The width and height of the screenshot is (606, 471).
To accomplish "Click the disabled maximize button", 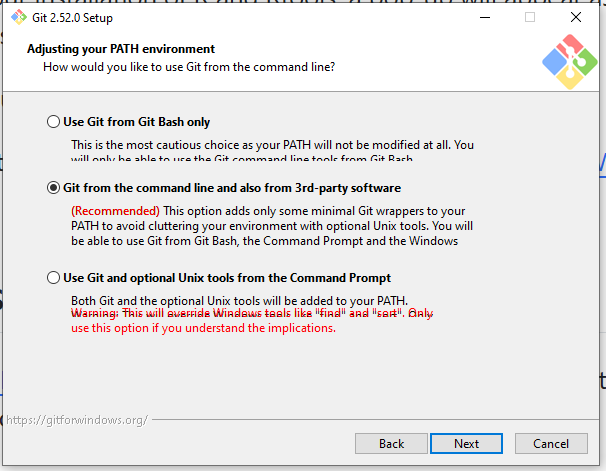I will click(x=529, y=17).
